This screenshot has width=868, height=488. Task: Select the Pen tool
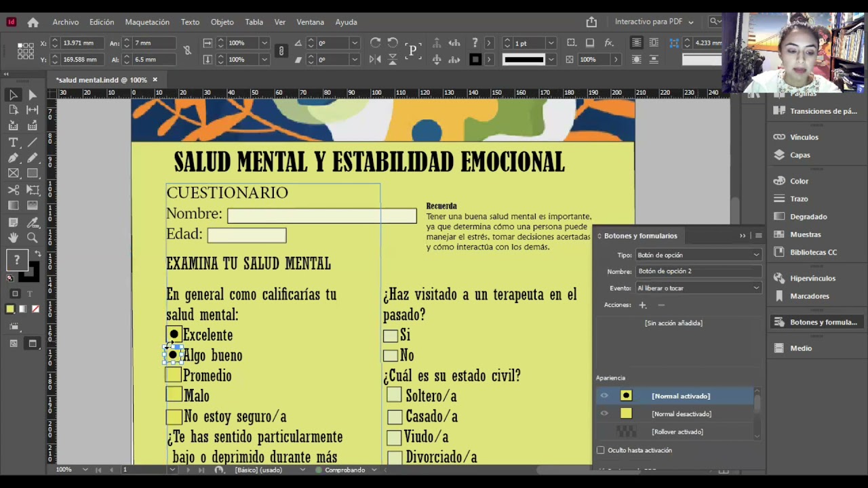point(13,158)
